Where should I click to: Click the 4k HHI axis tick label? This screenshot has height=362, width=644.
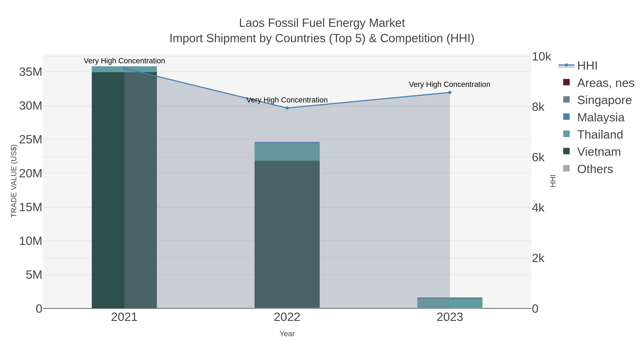point(538,208)
